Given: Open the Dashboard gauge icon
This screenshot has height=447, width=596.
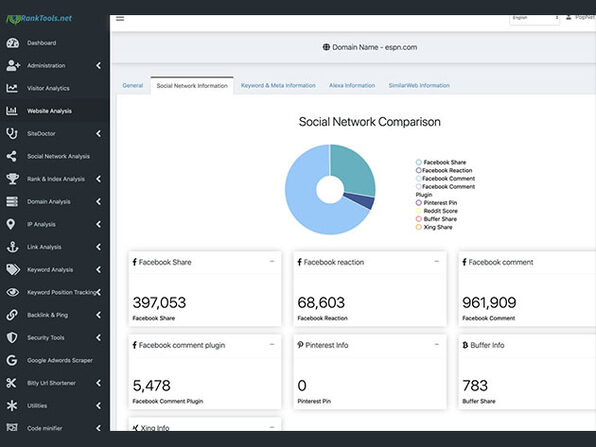Looking at the screenshot, I should 12,43.
